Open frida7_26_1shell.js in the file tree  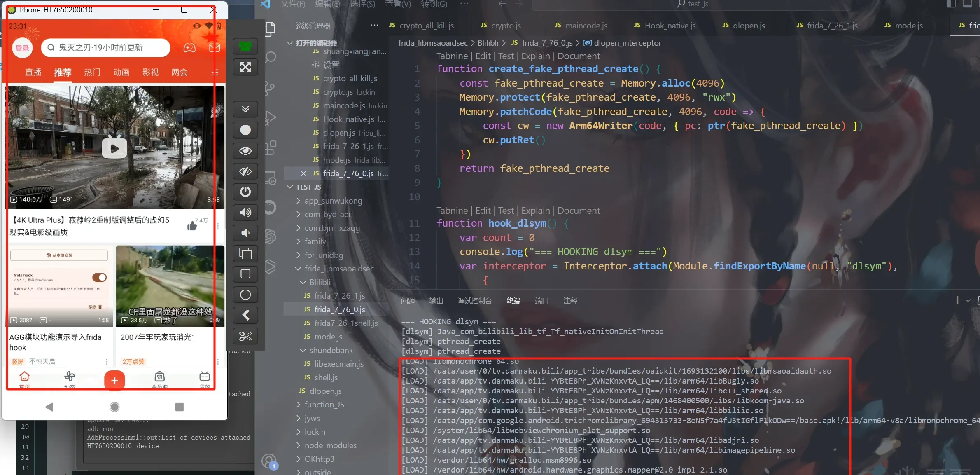click(346, 323)
